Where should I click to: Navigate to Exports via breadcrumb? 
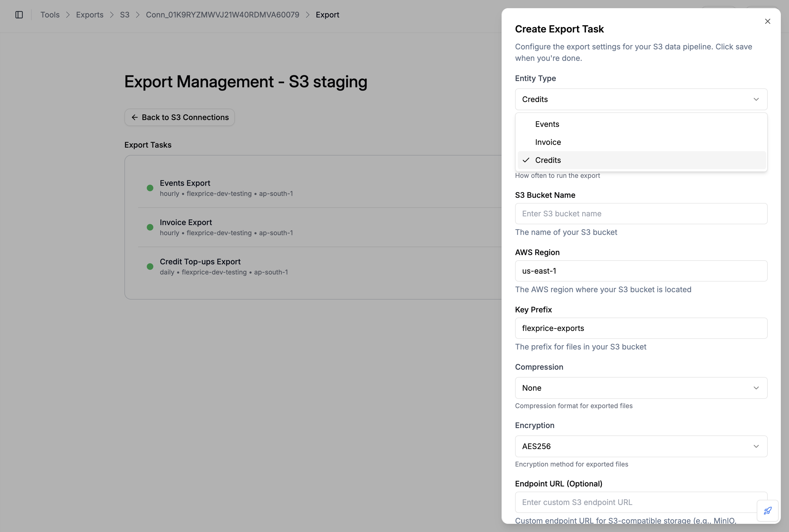click(x=89, y=14)
